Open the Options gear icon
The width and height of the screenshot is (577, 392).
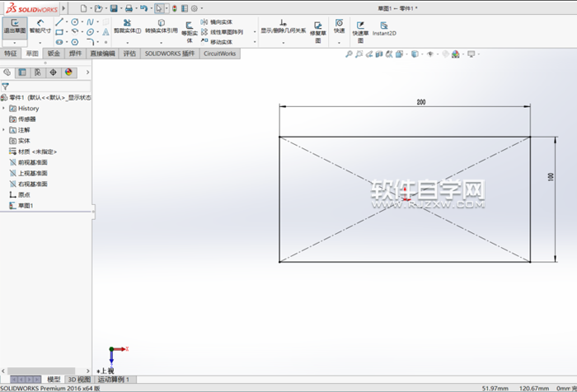(x=195, y=8)
